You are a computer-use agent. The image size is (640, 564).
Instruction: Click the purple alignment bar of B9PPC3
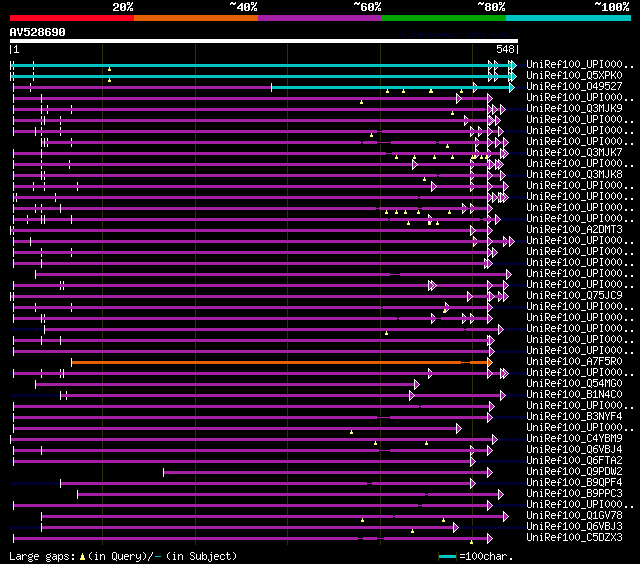[x=290, y=495]
